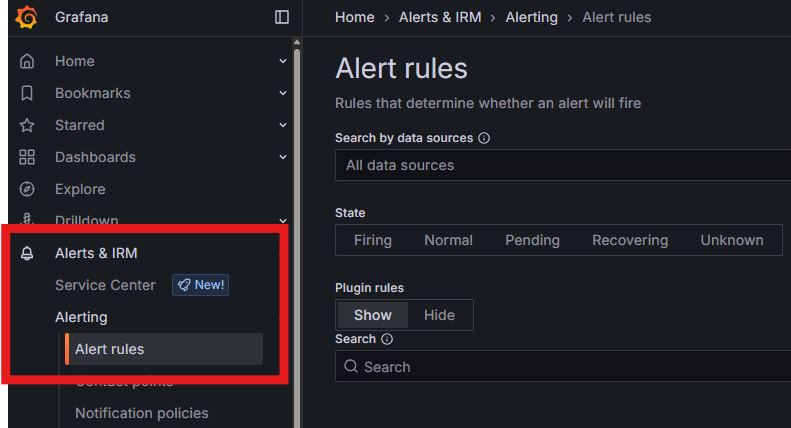Click the Alert rules breadcrumb

coord(616,17)
